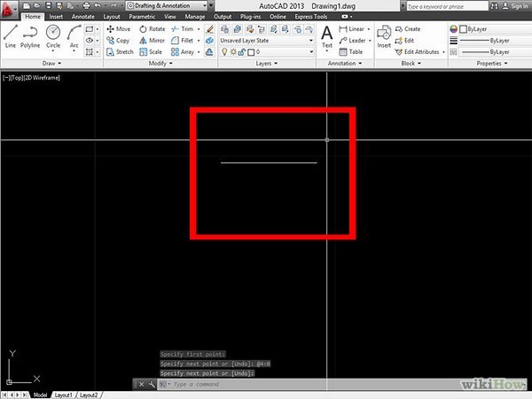Click the Model tab
Image resolution: width=532 pixels, height=399 pixels.
click(40, 395)
